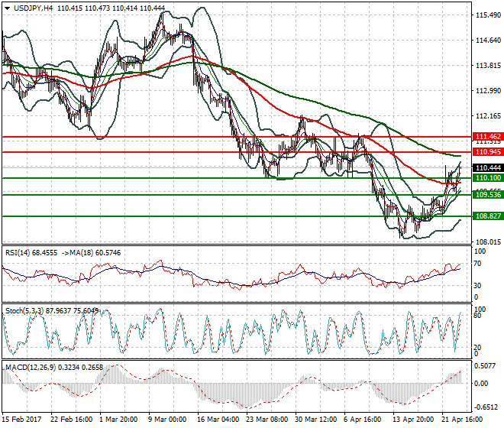Select the RSI scale level 70
504x428 pixels.
click(x=477, y=264)
